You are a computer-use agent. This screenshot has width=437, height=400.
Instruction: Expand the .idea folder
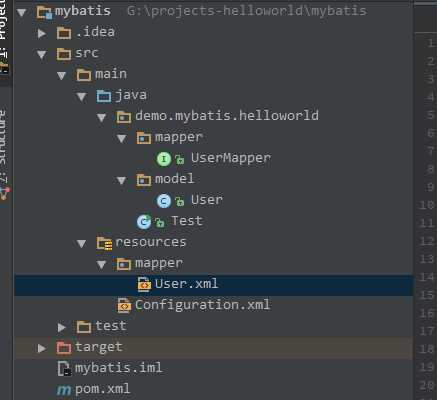[x=42, y=33]
